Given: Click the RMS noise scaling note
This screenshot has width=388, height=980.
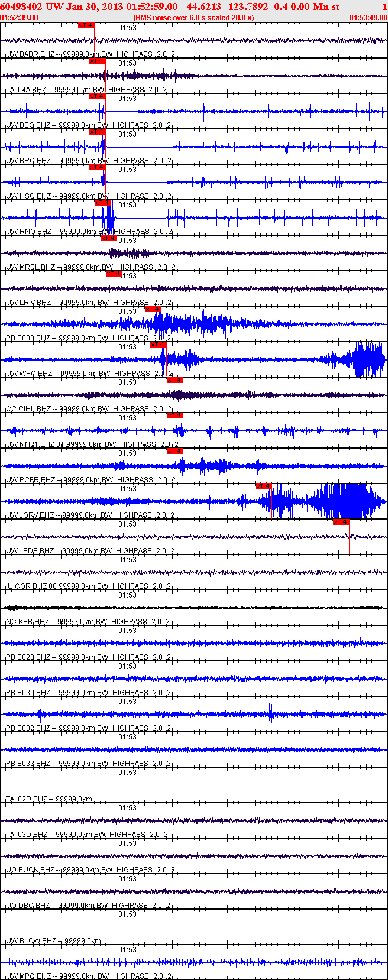Looking at the screenshot, I should pyautogui.click(x=193, y=17).
